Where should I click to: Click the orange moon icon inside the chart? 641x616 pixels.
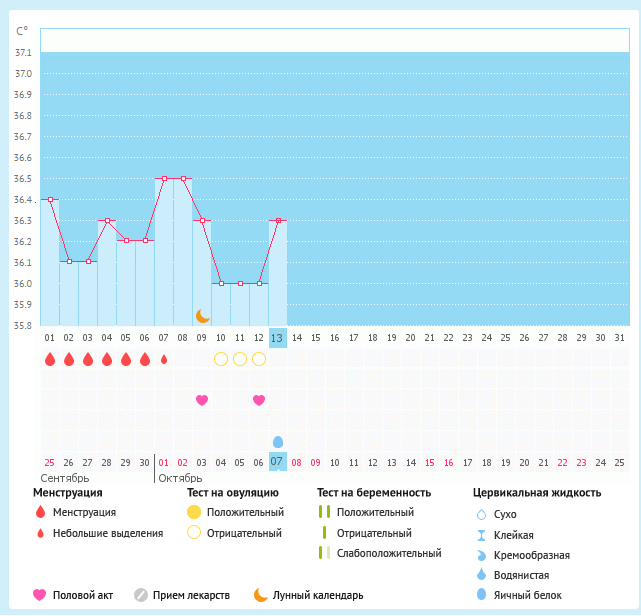pyautogui.click(x=203, y=316)
